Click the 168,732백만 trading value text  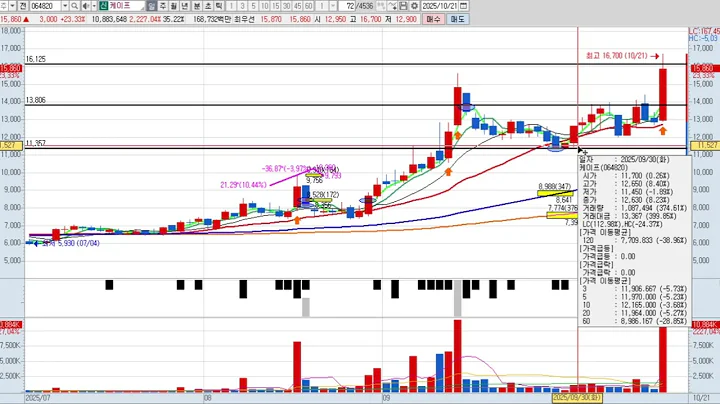pyautogui.click(x=212, y=19)
